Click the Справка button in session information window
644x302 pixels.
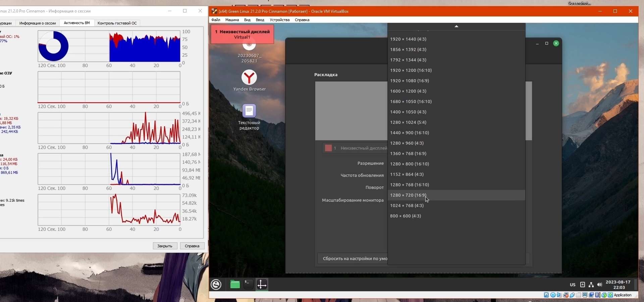(x=192, y=246)
